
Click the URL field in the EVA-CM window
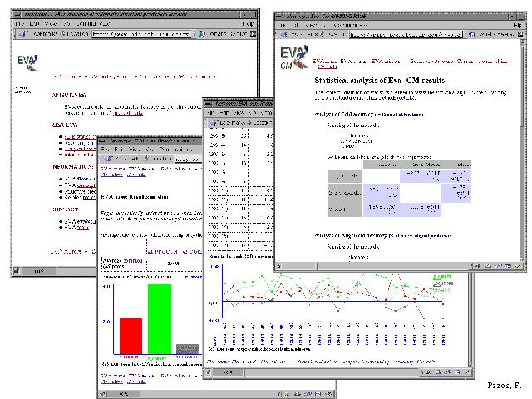pyautogui.click(x=406, y=35)
